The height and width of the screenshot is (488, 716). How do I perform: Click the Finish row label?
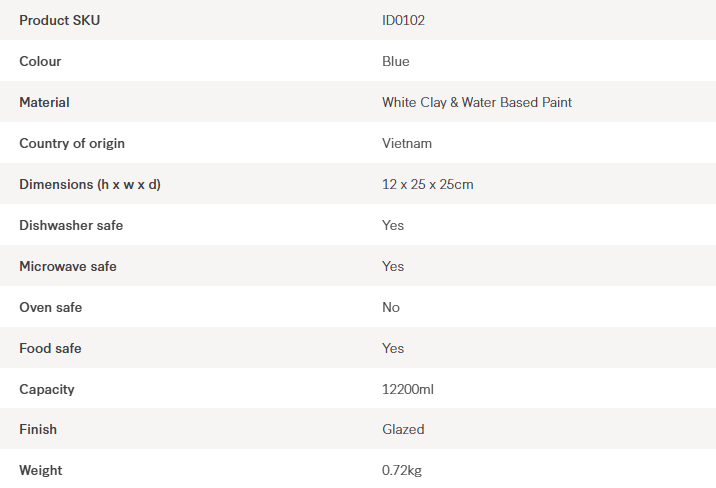click(38, 429)
